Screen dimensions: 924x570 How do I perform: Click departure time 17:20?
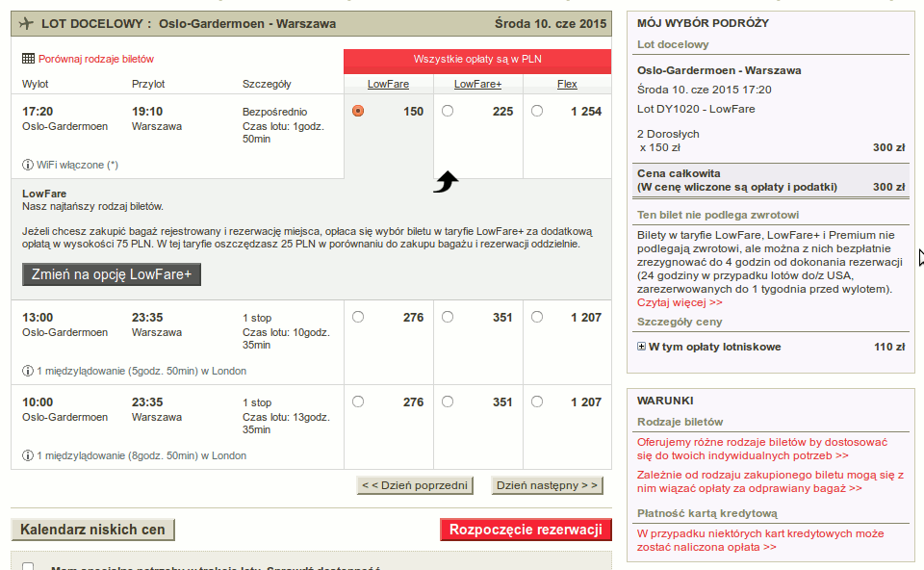pyautogui.click(x=38, y=112)
